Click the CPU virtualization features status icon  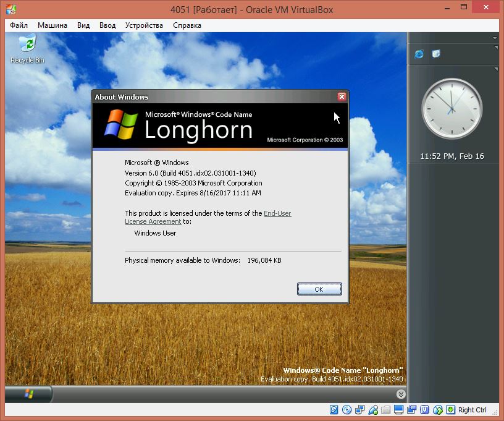pyautogui.click(x=424, y=410)
